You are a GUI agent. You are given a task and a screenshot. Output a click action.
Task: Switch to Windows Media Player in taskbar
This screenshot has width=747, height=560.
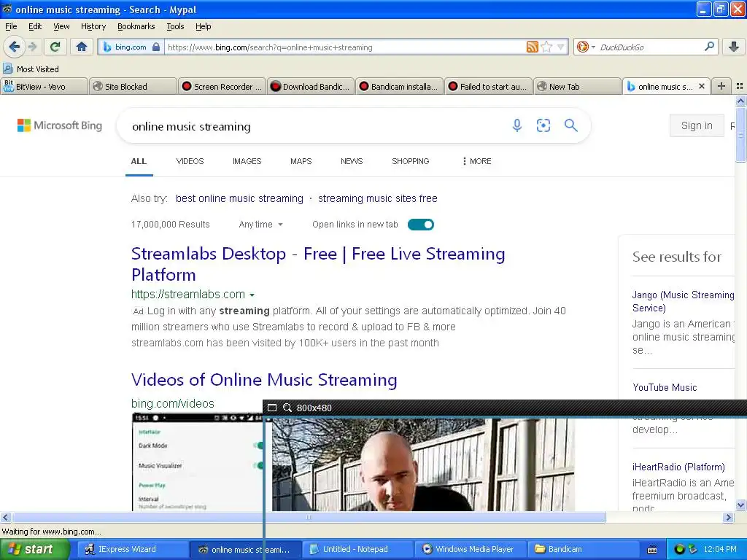470,549
